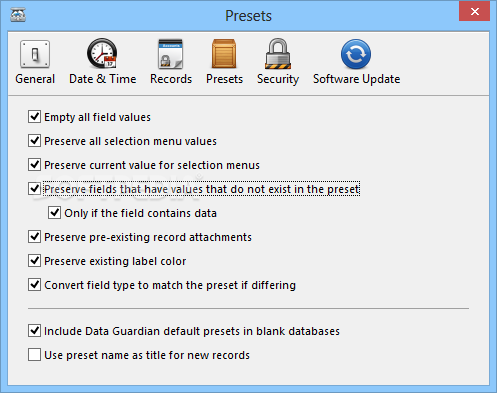Toggle Only if the field contains data
This screenshot has width=497, height=393.
(x=54, y=213)
